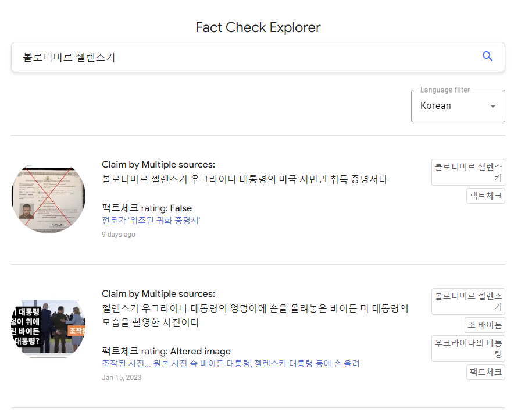Open the '조작된 사진… 원본 사진 속 바이든' article link
The width and height of the screenshot is (532, 415).
point(231,363)
